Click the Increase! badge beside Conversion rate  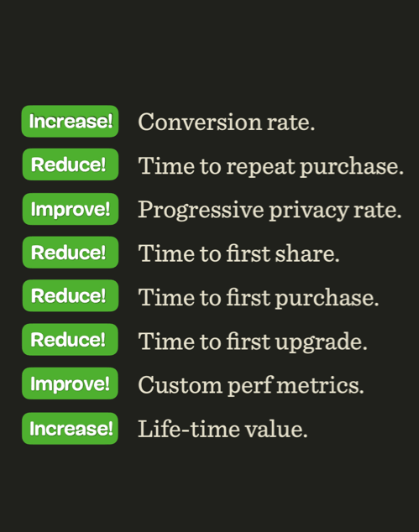point(70,121)
